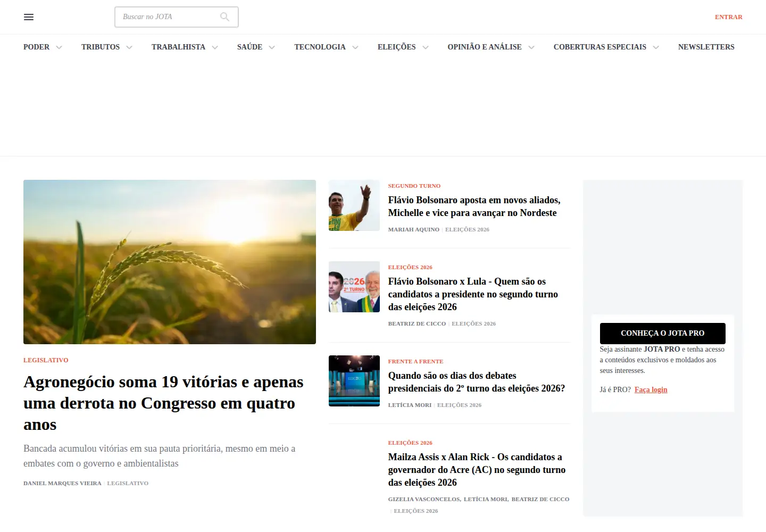Open the COBERTURAS ESPECIAIS menu
This screenshot has width=766, height=532.
[x=600, y=47]
